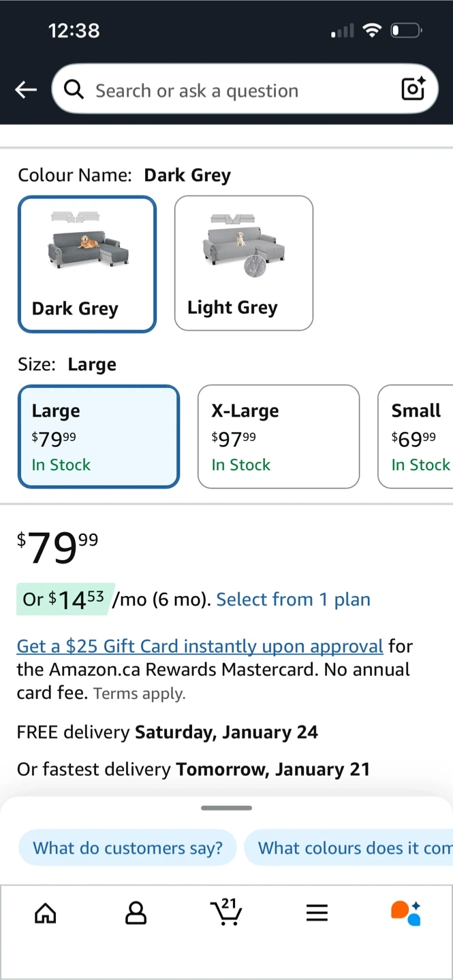
Task: Open the $25 Gift Card offer link
Action: tap(200, 646)
